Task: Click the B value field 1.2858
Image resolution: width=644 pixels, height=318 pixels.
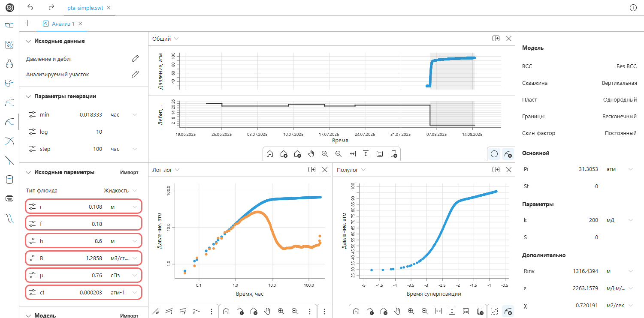Action: (x=94, y=258)
